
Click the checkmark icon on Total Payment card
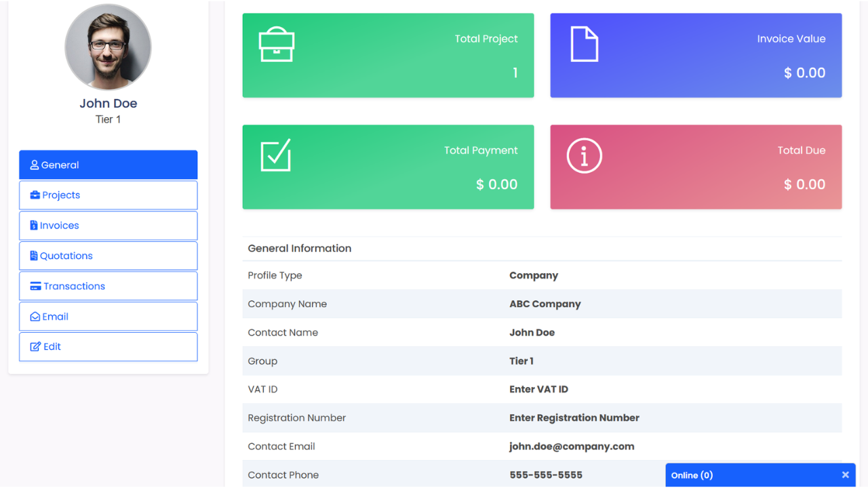(276, 155)
